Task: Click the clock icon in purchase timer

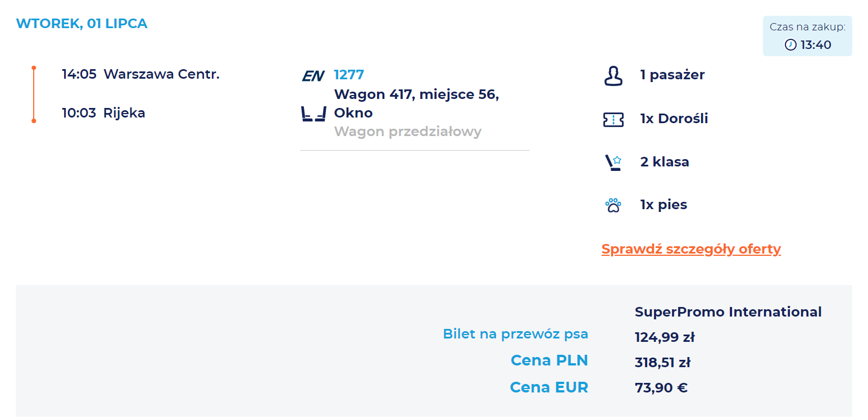Action: tap(790, 45)
